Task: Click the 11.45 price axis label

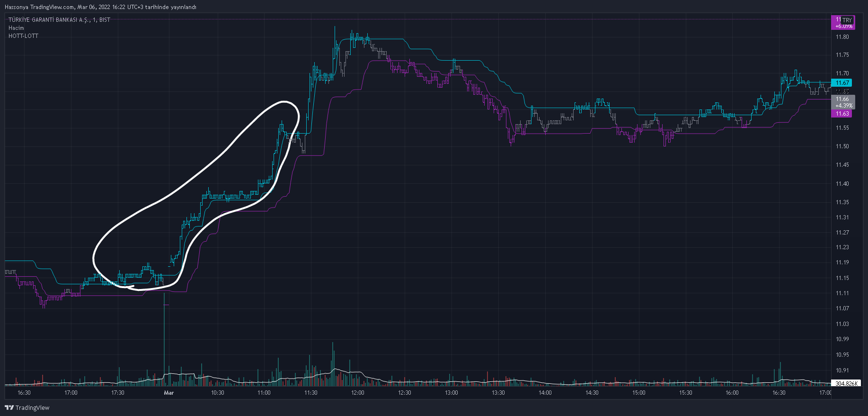Action: tap(842, 165)
